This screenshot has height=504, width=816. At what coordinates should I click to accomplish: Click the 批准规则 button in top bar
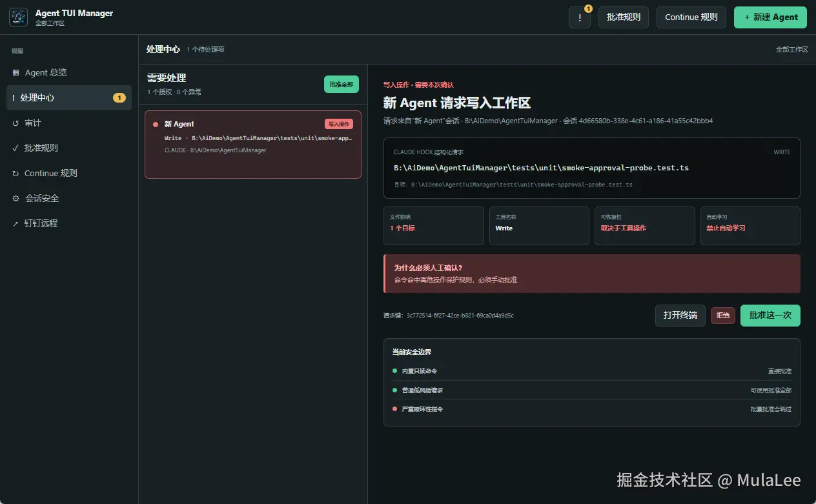pyautogui.click(x=624, y=17)
